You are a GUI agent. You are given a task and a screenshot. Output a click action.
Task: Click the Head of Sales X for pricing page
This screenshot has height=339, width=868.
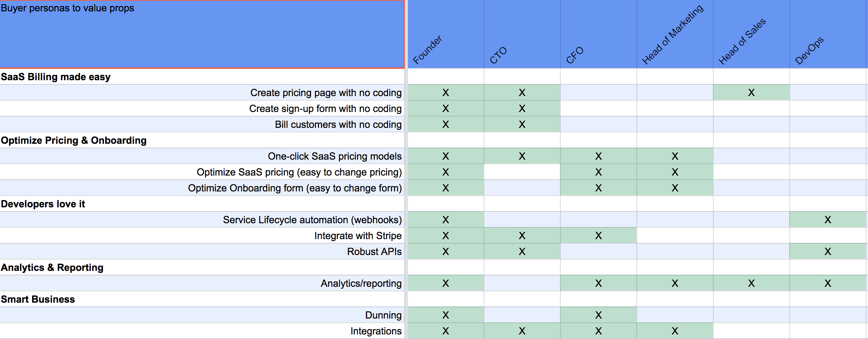click(x=751, y=93)
